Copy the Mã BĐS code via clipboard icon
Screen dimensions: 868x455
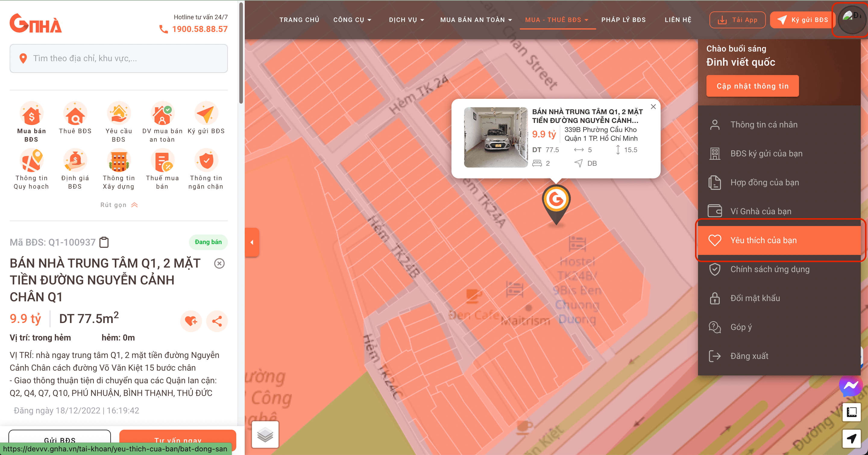click(x=104, y=242)
